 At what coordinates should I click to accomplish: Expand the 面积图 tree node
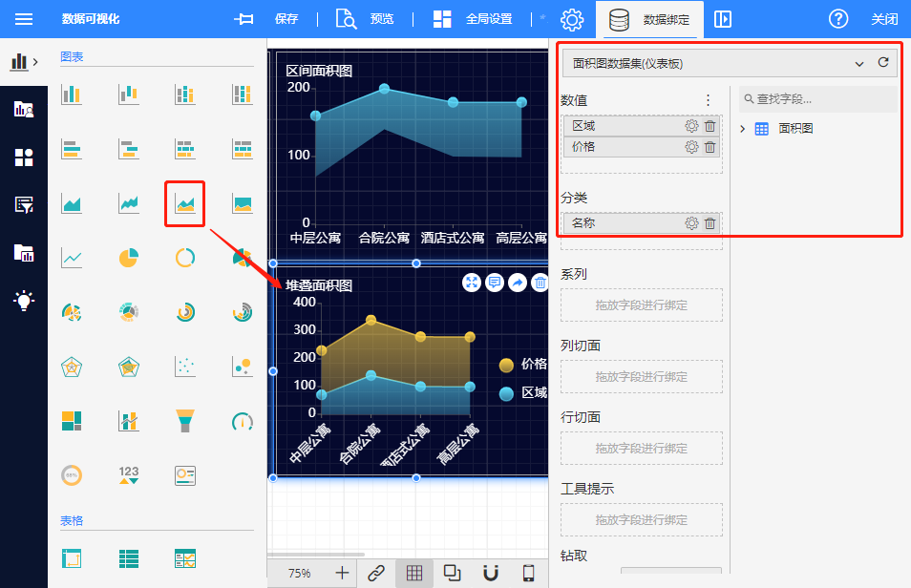[744, 129]
